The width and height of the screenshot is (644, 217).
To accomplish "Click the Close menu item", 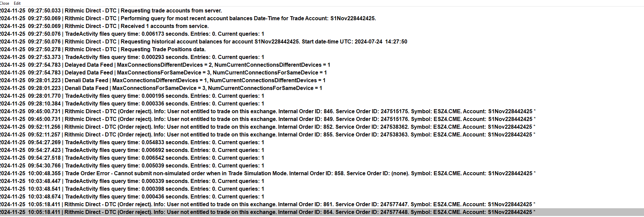I will (x=5, y=3).
